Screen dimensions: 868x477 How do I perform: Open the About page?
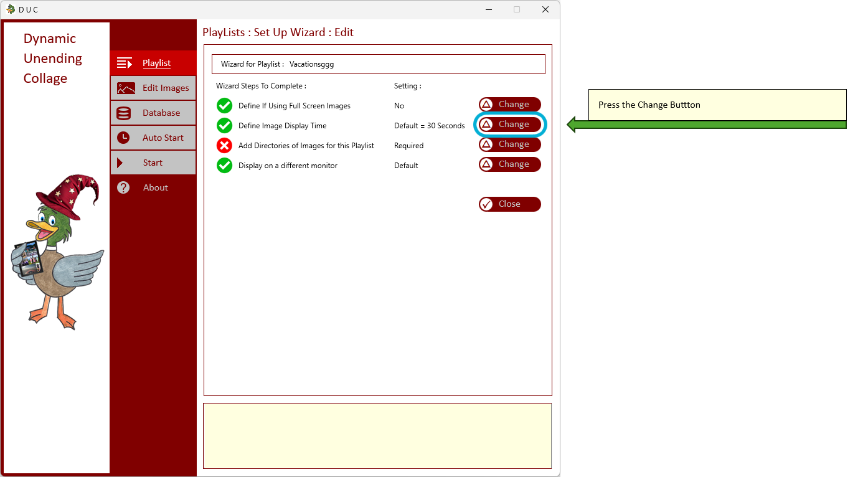click(153, 187)
